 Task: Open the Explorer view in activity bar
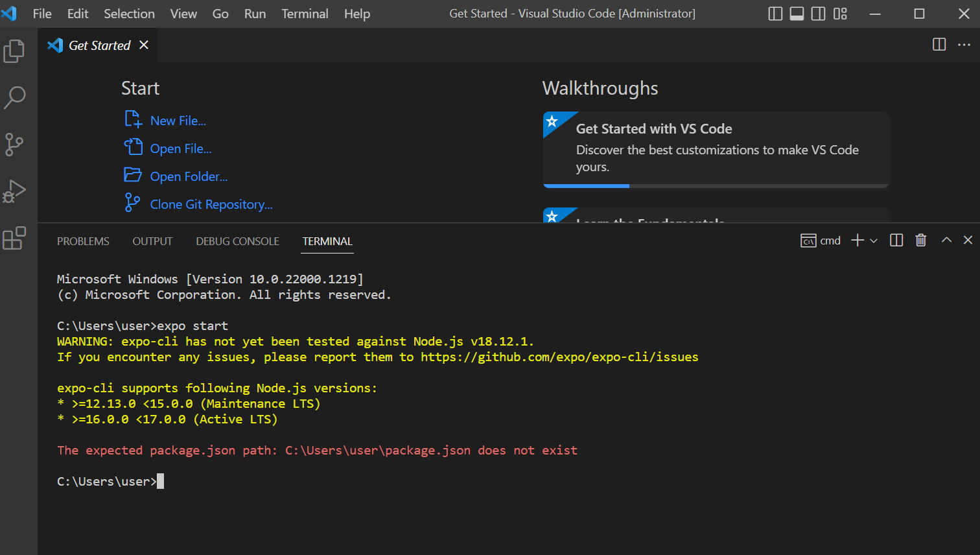[x=14, y=51]
